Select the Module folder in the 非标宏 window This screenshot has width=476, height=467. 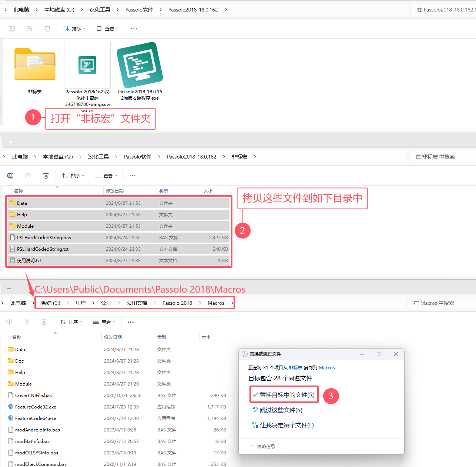click(118, 226)
